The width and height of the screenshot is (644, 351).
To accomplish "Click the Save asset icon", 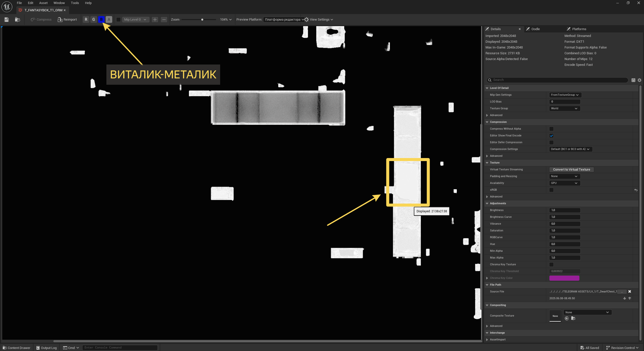I will click(7, 20).
